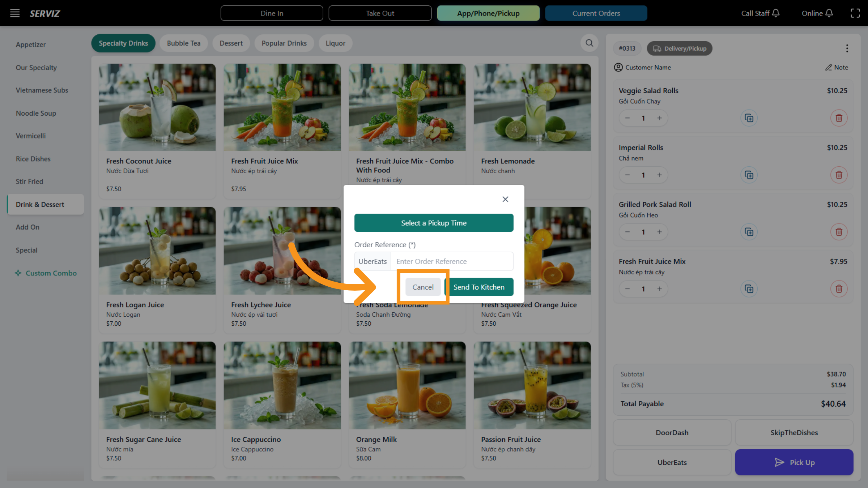Screen dimensions: 868x488
Task: Click Send To Kitchen button
Action: point(478,287)
